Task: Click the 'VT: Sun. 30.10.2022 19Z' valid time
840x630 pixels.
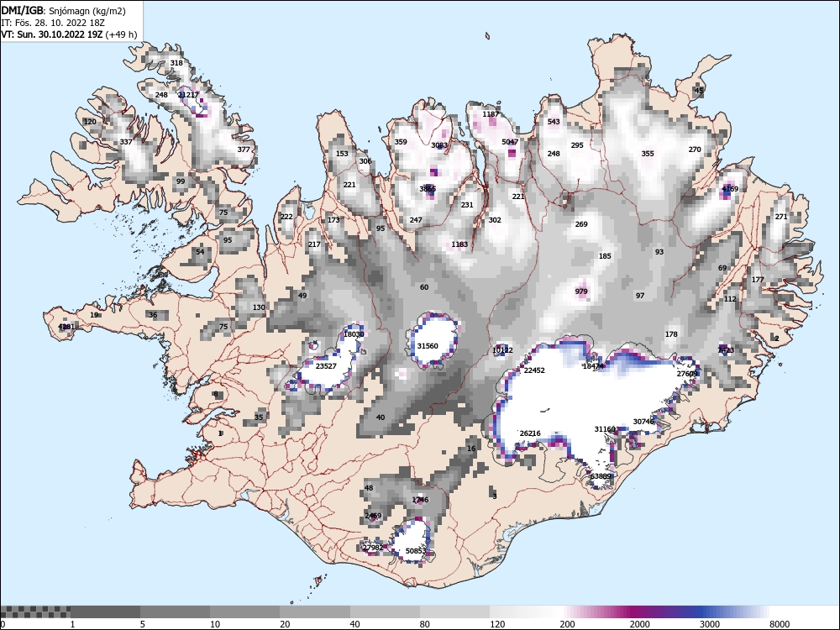Action: [52, 34]
